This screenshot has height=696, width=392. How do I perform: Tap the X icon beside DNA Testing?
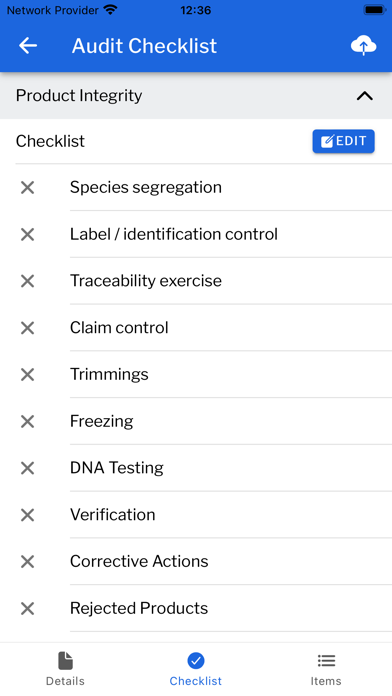pos(28,468)
